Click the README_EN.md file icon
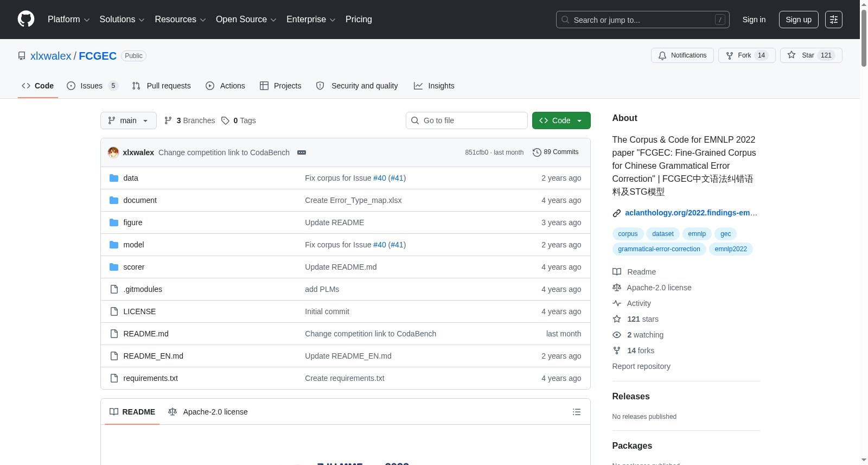The height and width of the screenshot is (465, 868). [114, 356]
